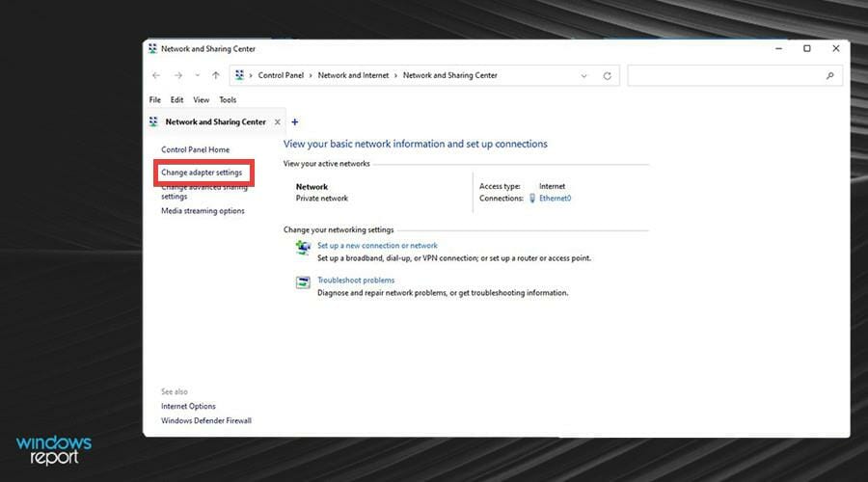Click the 'See also' label
868x482 pixels.
pyautogui.click(x=175, y=391)
